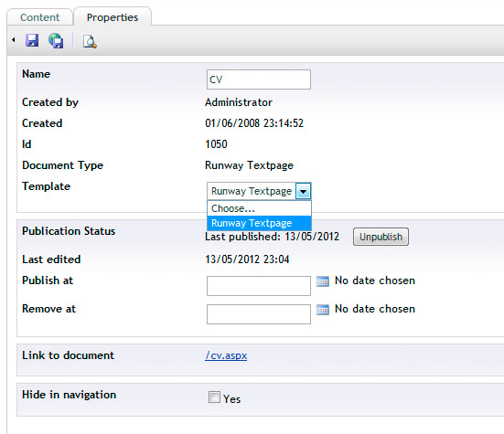Open the Remove at calendar picker
The image size is (504, 434).
coord(323,310)
